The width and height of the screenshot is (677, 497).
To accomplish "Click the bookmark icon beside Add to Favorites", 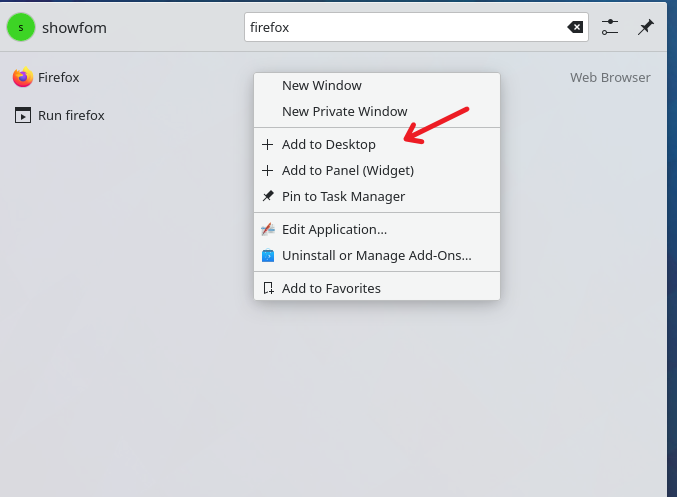I will 268,288.
